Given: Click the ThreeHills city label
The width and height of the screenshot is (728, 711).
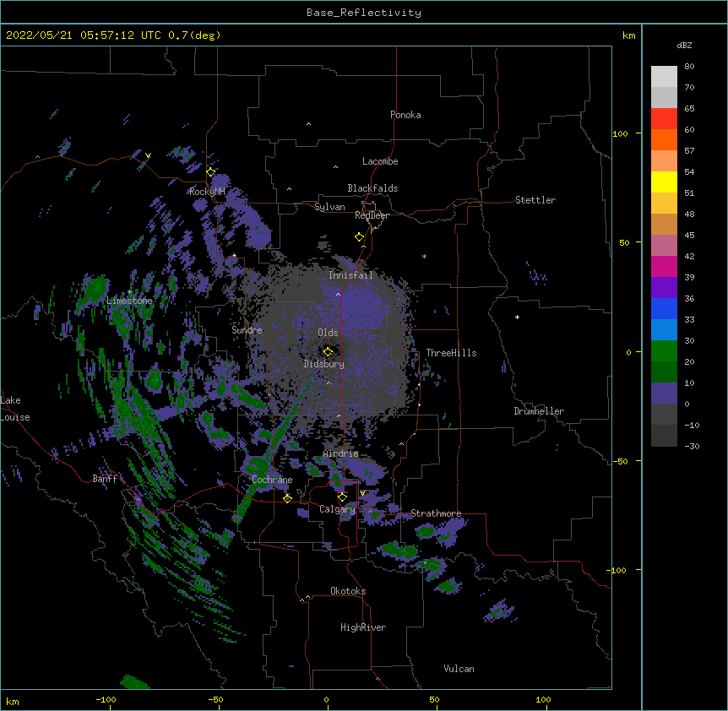Looking at the screenshot, I should tap(451, 353).
